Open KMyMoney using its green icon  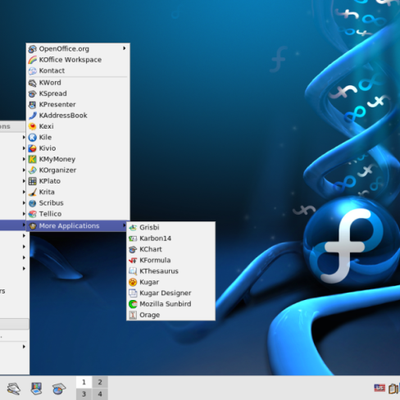(32, 160)
